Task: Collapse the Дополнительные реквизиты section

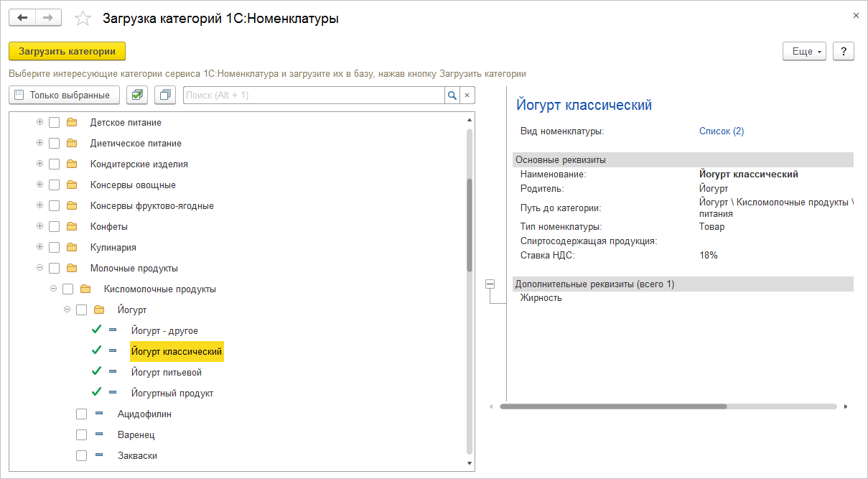Action: pyautogui.click(x=490, y=284)
